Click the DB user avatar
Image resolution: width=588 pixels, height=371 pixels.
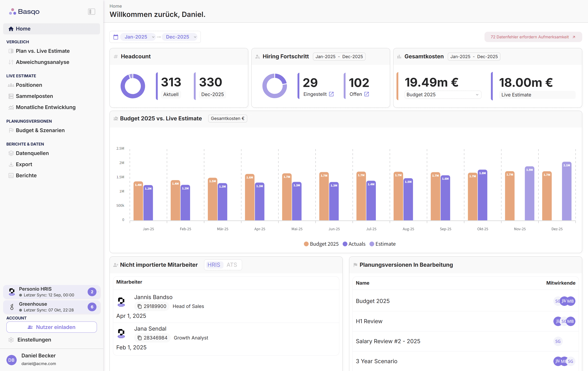pyautogui.click(x=11, y=360)
